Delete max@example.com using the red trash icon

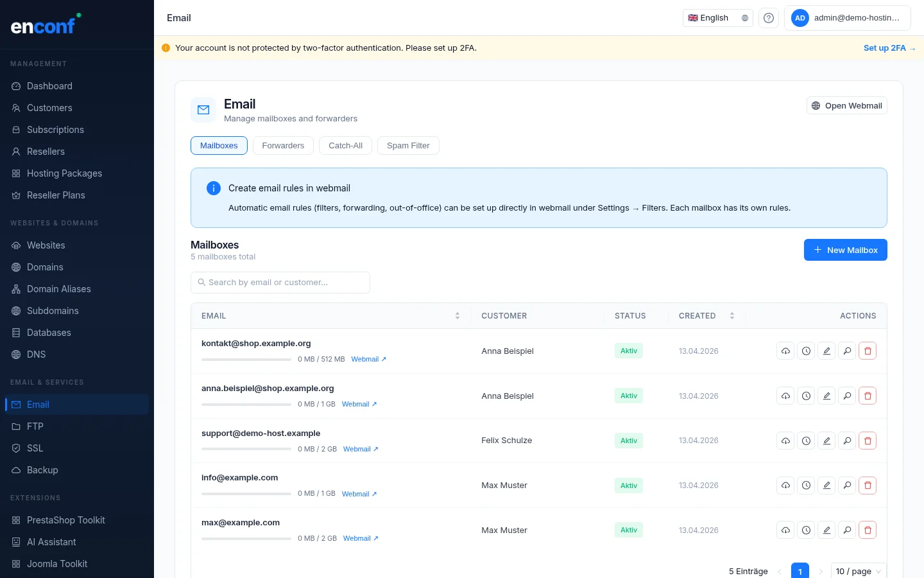click(x=868, y=530)
